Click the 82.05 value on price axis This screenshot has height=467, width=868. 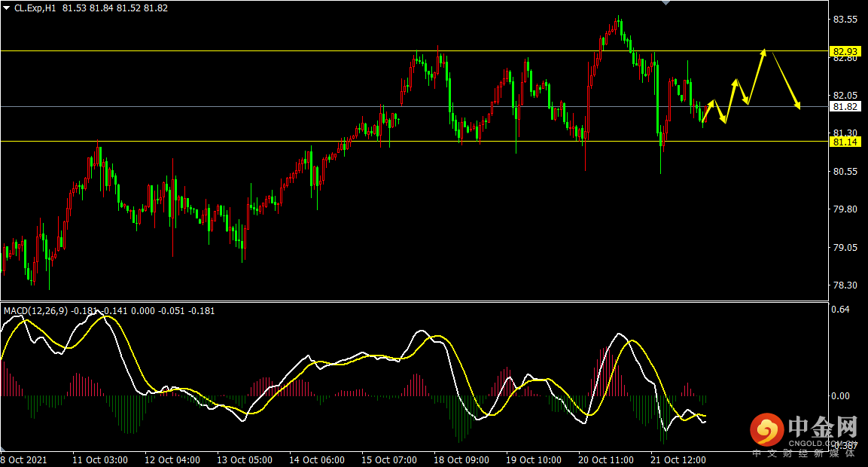pyautogui.click(x=845, y=96)
